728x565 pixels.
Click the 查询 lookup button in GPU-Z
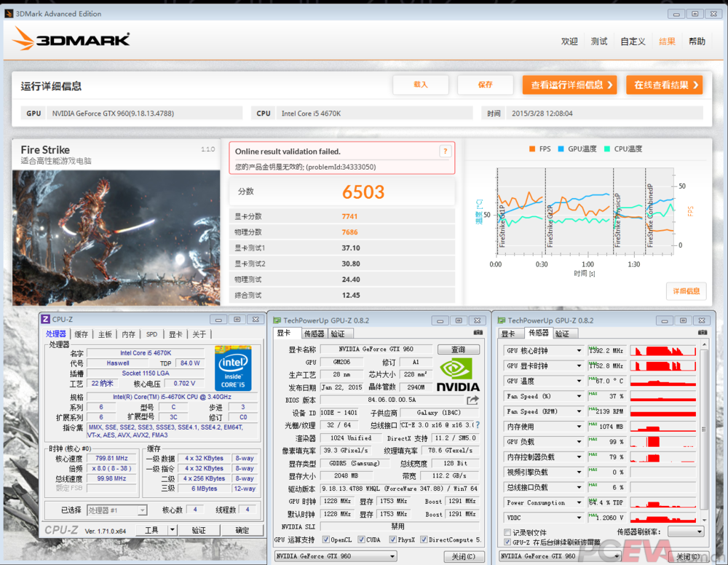pos(458,349)
